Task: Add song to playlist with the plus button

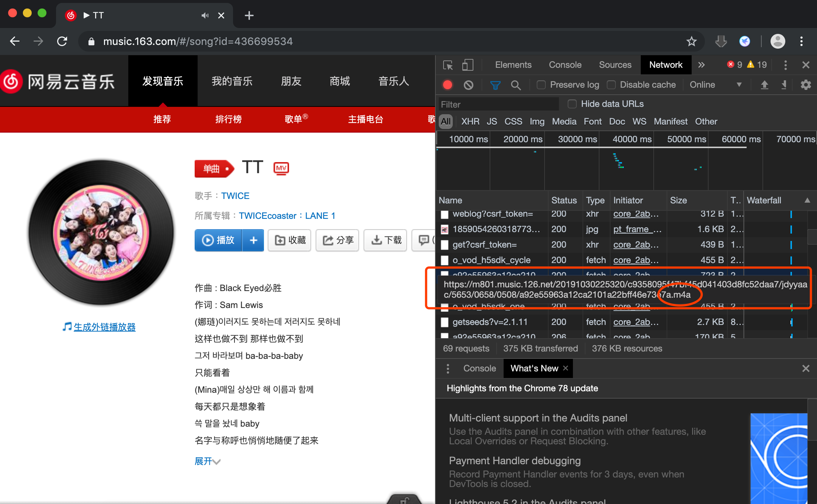Action: [253, 240]
